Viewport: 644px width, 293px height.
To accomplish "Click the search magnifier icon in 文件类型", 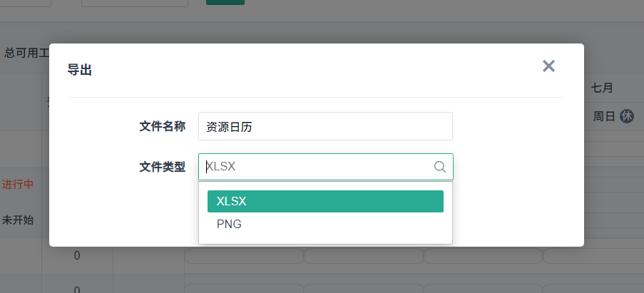I will tap(440, 167).
